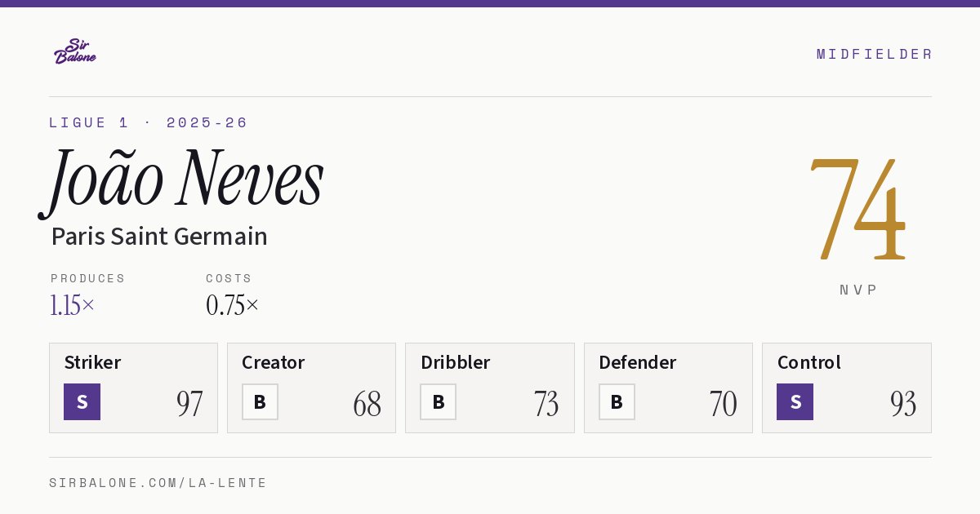Click the Defender B grade badge
This screenshot has height=514, width=980.
(617, 402)
